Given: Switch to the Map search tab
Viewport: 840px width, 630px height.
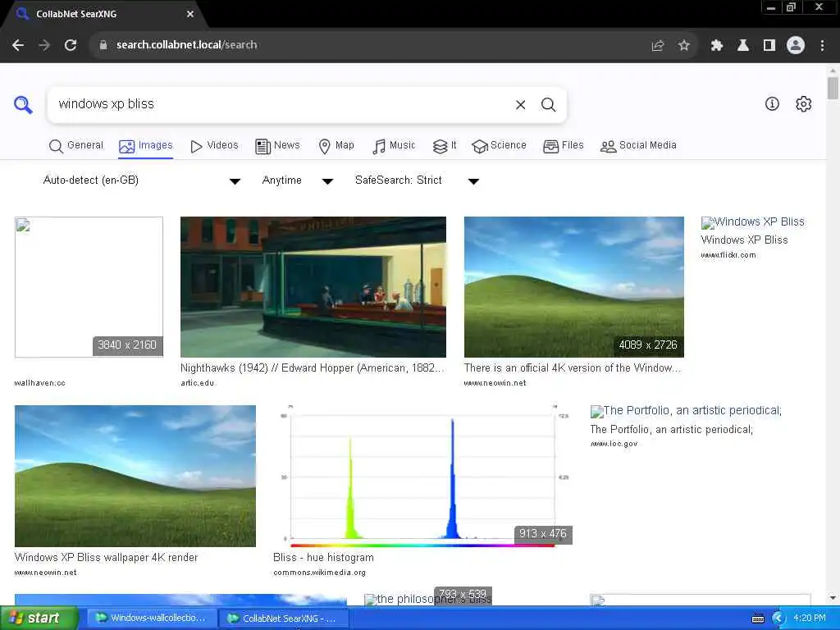Looking at the screenshot, I should coord(336,146).
